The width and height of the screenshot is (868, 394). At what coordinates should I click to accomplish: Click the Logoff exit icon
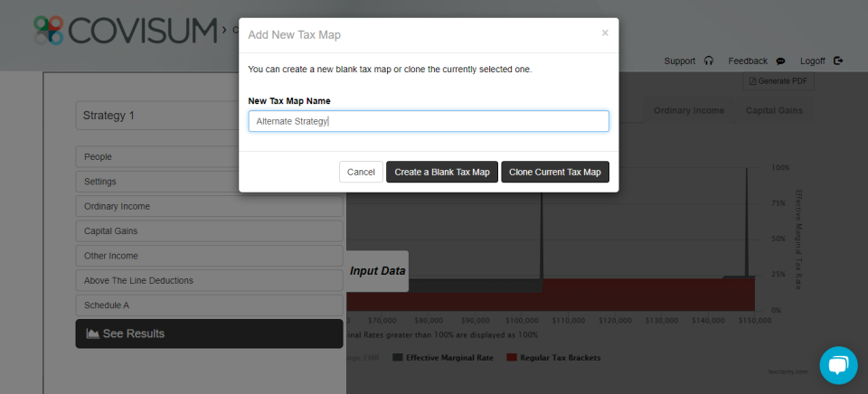click(838, 61)
